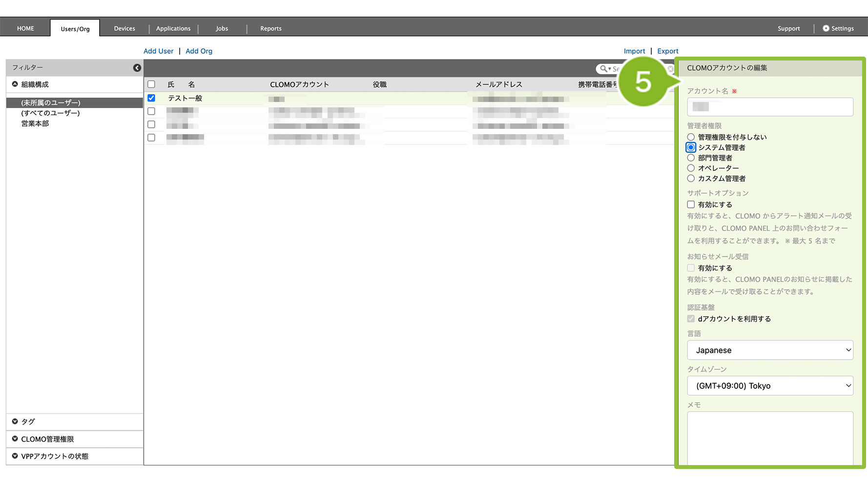The width and height of the screenshot is (868, 488).
Task: Select 営業本部 in organization tree
Action: (x=35, y=123)
